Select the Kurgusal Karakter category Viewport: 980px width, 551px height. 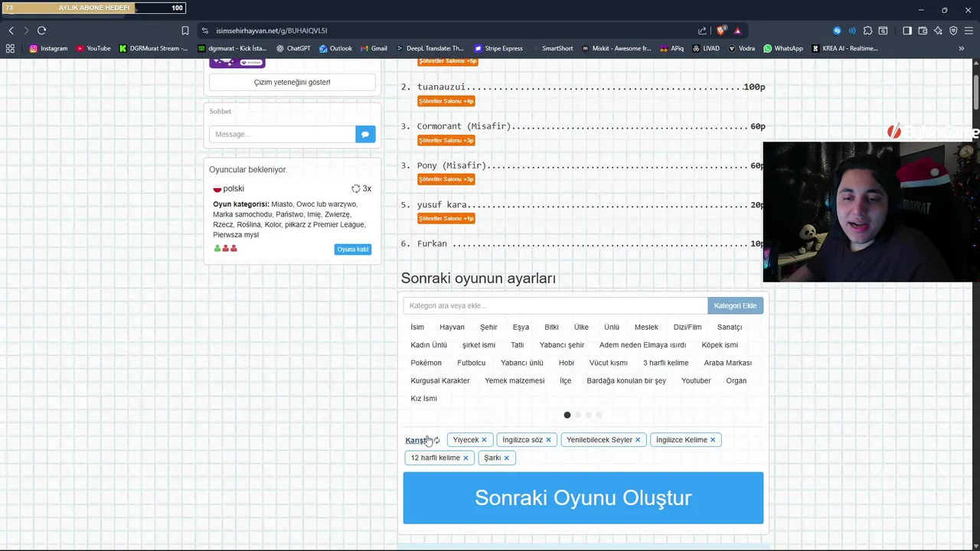(440, 380)
